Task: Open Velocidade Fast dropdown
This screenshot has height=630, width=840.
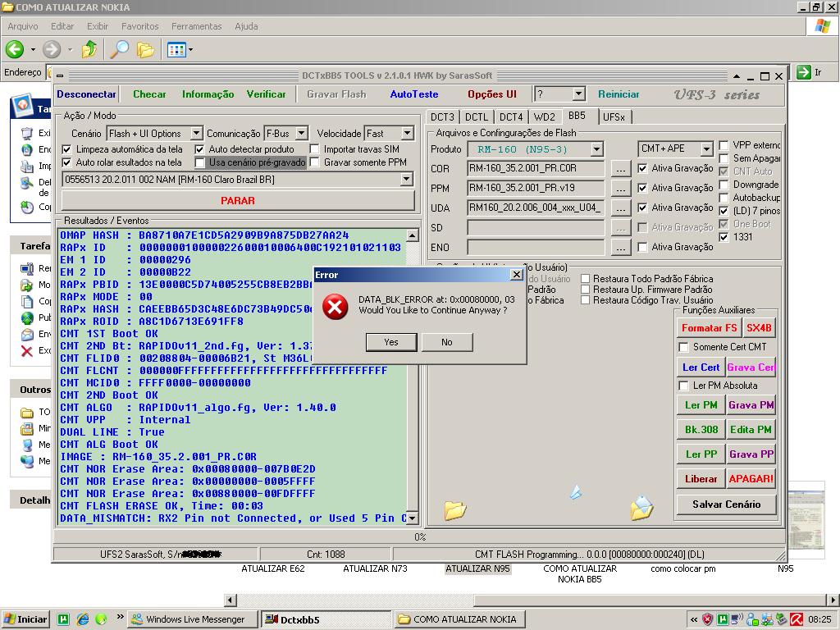Action: pyautogui.click(x=408, y=133)
